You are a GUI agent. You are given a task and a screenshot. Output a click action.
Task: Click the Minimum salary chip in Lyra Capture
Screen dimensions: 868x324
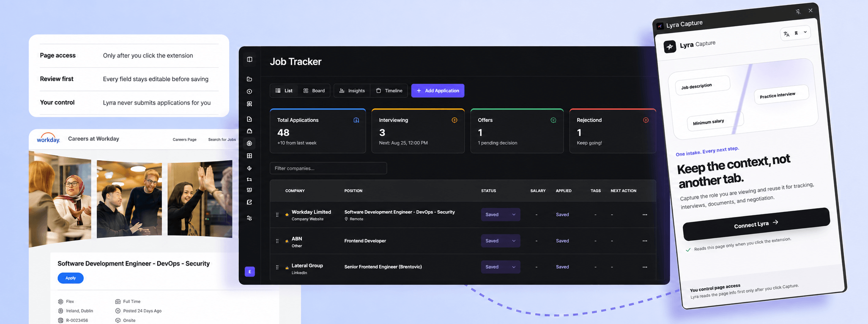click(x=715, y=122)
